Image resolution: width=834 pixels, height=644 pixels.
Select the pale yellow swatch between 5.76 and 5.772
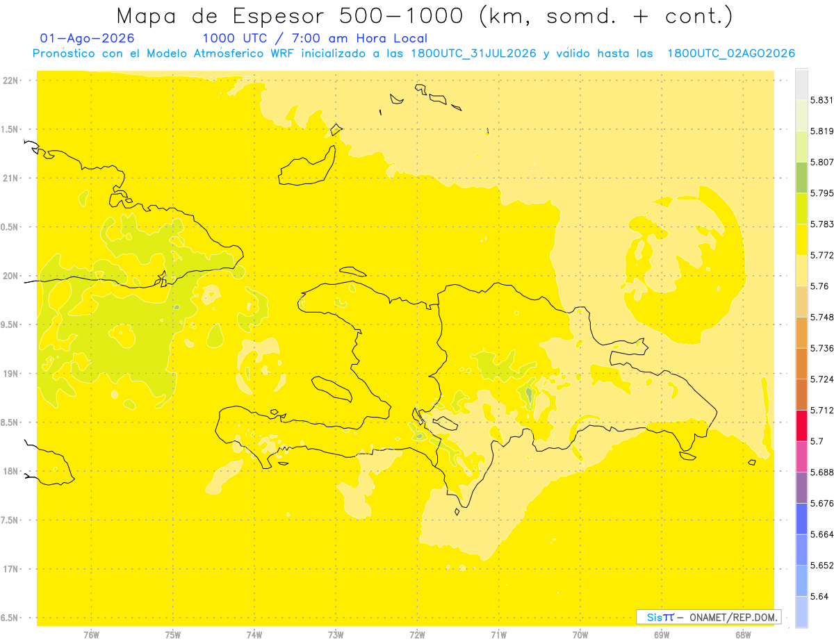[x=801, y=270]
